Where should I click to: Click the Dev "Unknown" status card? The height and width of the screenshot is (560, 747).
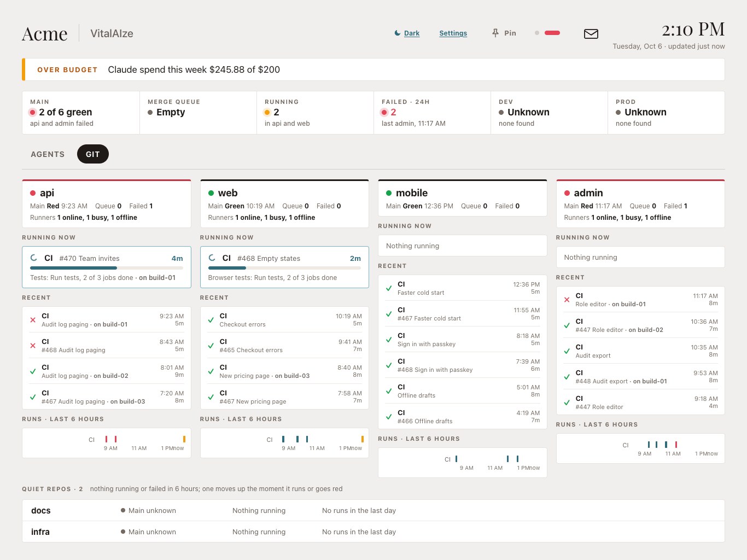pyautogui.click(x=549, y=113)
